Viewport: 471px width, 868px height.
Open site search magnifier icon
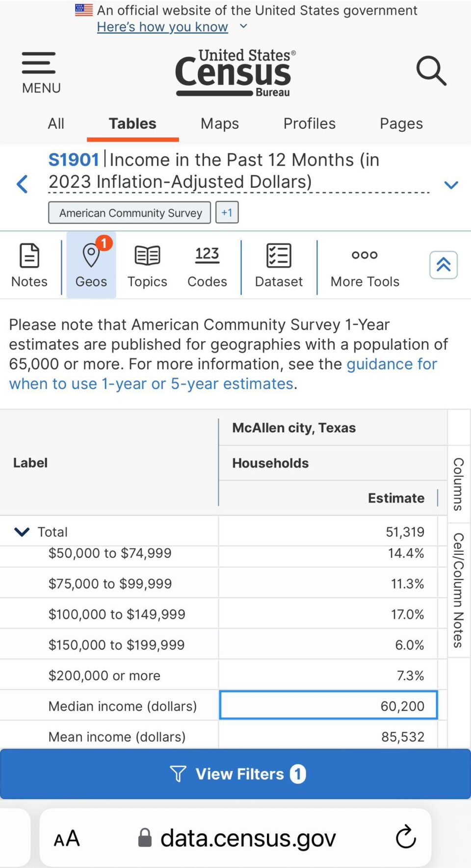[431, 71]
